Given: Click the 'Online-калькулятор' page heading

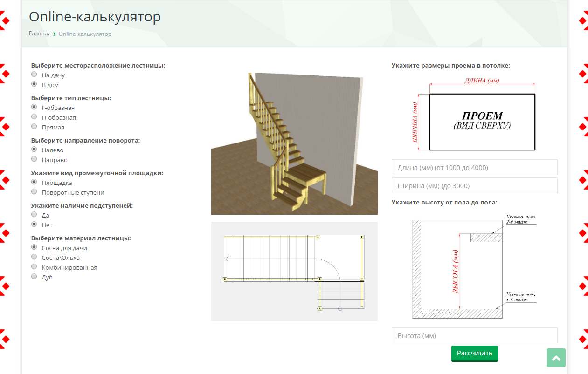Looking at the screenshot, I should [95, 17].
